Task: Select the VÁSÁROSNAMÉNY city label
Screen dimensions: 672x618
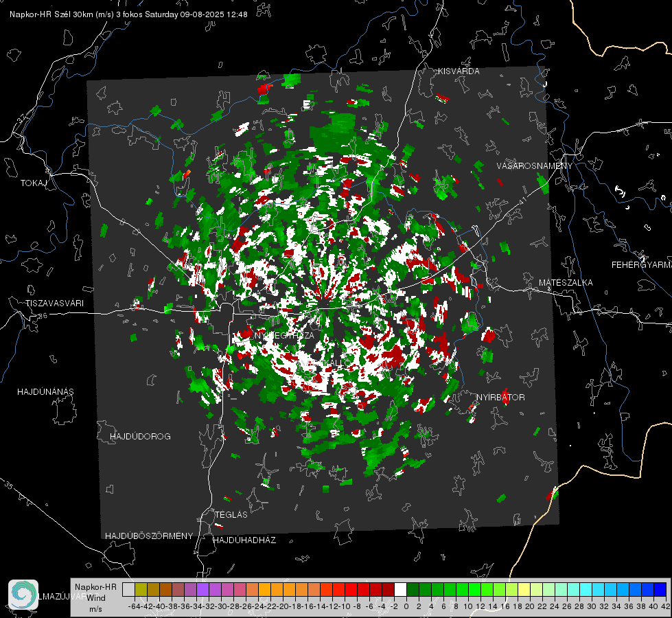Action: [535, 166]
